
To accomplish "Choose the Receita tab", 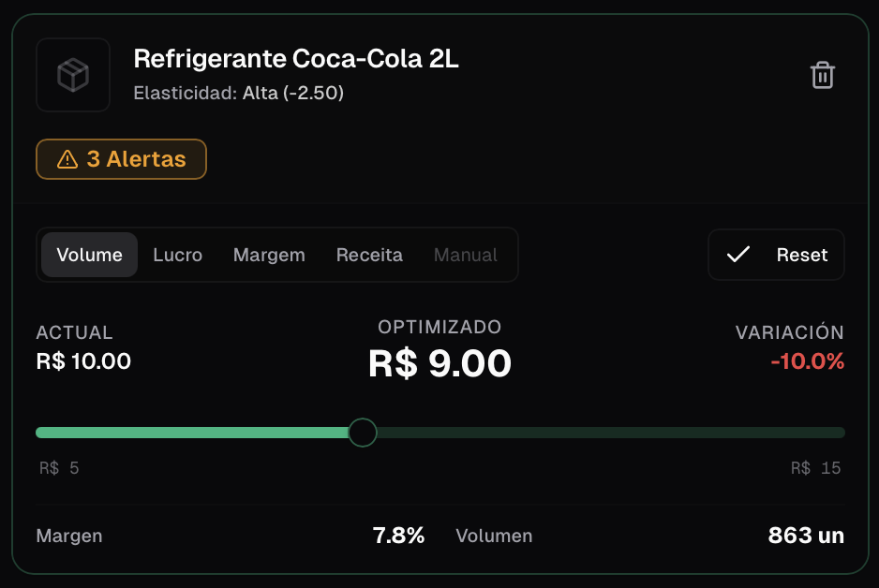I will [369, 255].
